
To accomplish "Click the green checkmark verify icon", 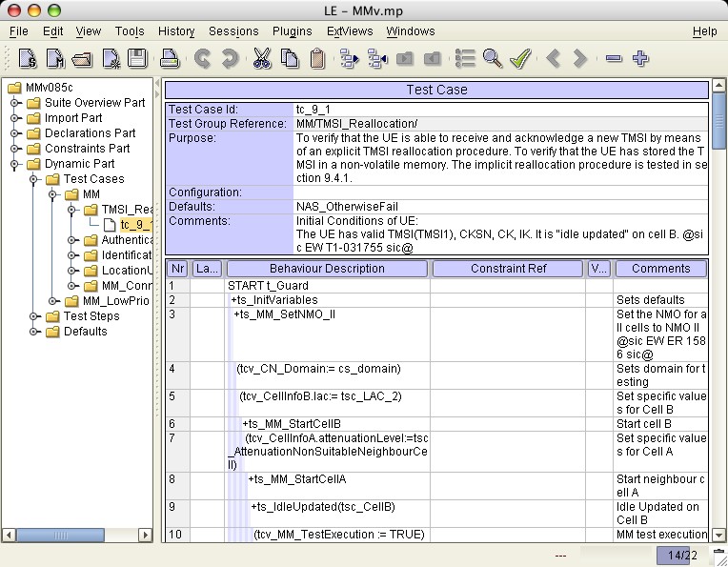I will (519, 59).
